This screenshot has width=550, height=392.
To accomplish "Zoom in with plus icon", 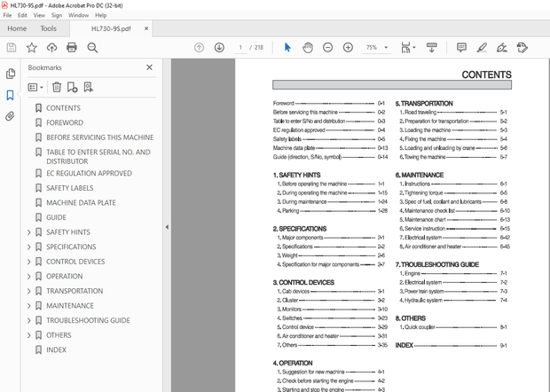I will [348, 47].
